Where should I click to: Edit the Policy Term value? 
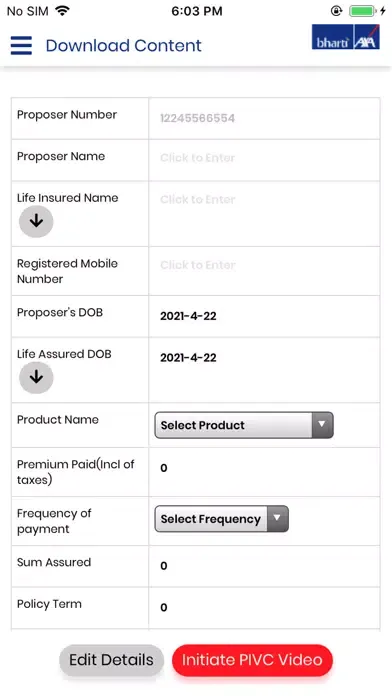pos(164,607)
